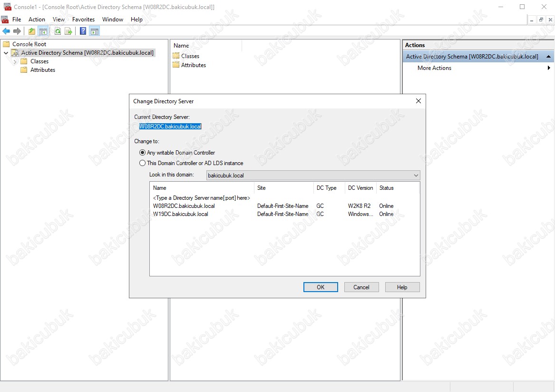Screen dimensions: 555x392
Task: Select Any writable Domain Controller option
Action: (142, 153)
